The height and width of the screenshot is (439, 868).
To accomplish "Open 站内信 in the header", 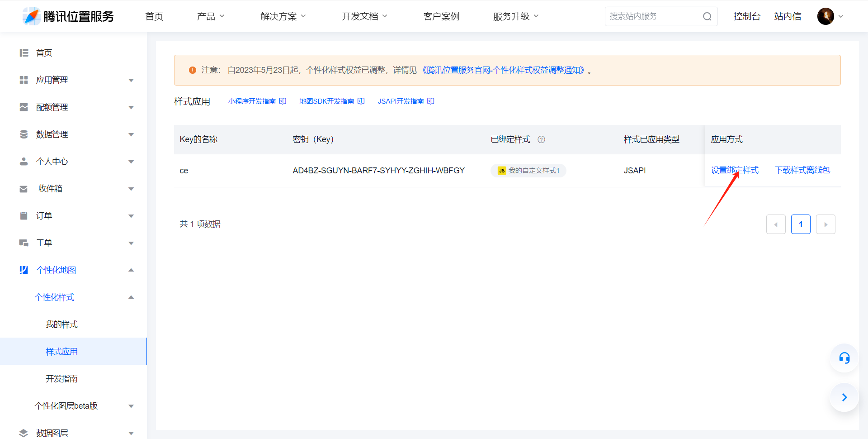I will tap(788, 16).
